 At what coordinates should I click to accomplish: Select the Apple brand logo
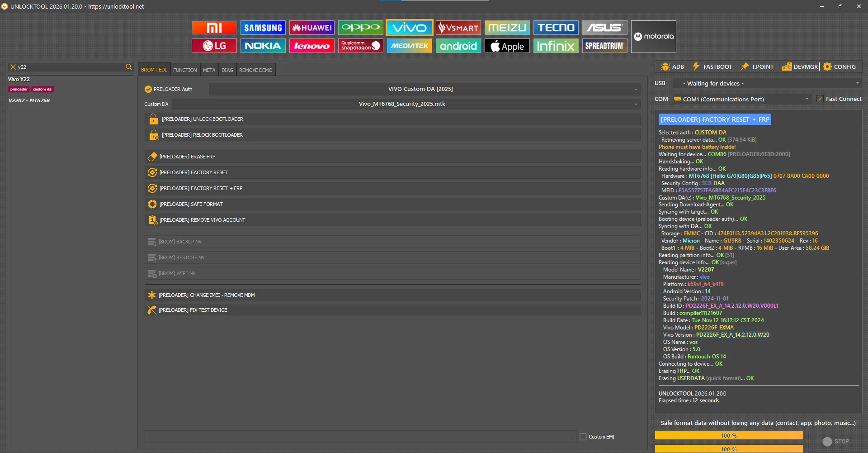[x=507, y=46]
